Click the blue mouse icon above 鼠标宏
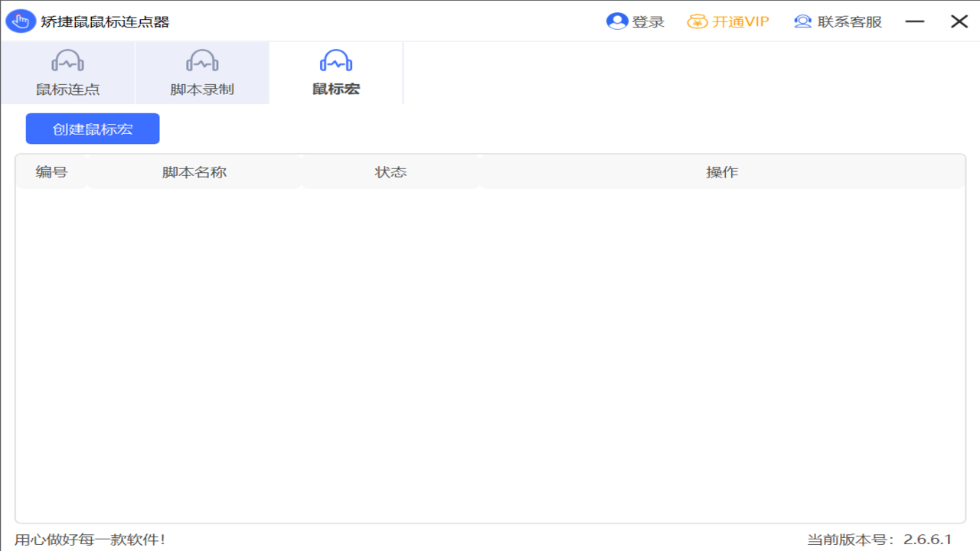 [x=335, y=60]
